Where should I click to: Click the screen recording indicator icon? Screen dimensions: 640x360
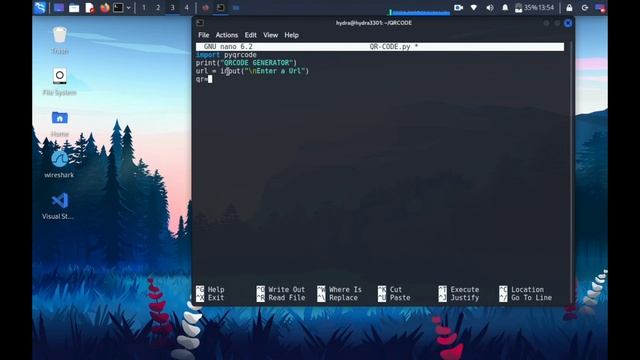(458, 7)
